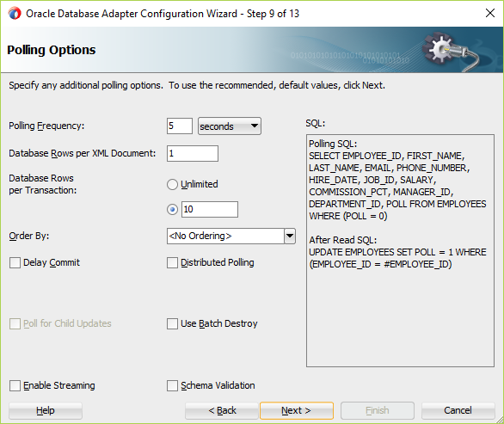Viewport: 504px width, 424px height.
Task: Open the seconds unit dropdown
Action: click(x=229, y=126)
